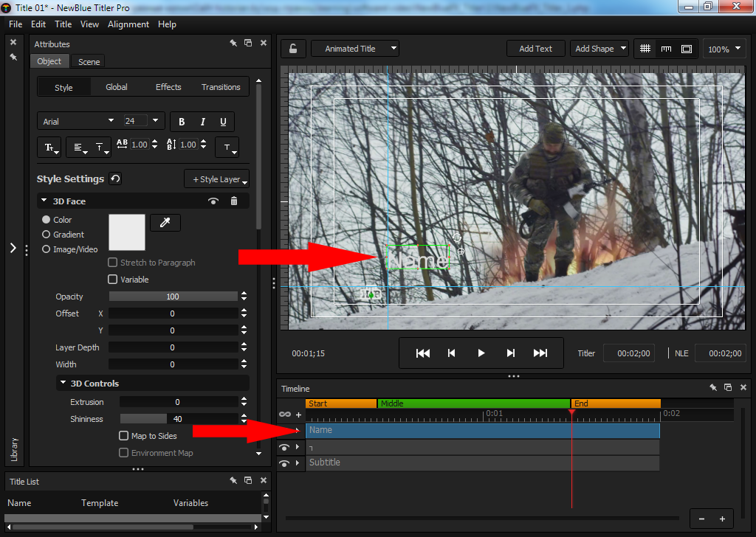Collapse the 3D Controls section
756x537 pixels.
pyautogui.click(x=63, y=384)
